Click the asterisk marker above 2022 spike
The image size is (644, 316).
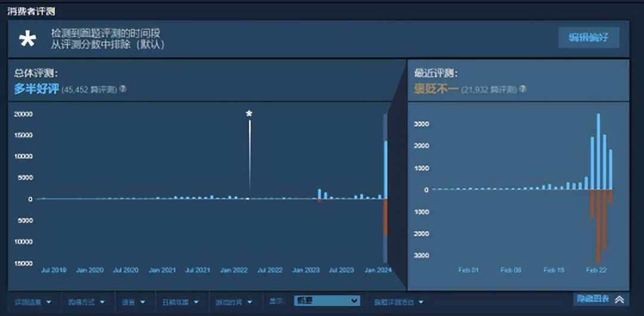coord(249,113)
